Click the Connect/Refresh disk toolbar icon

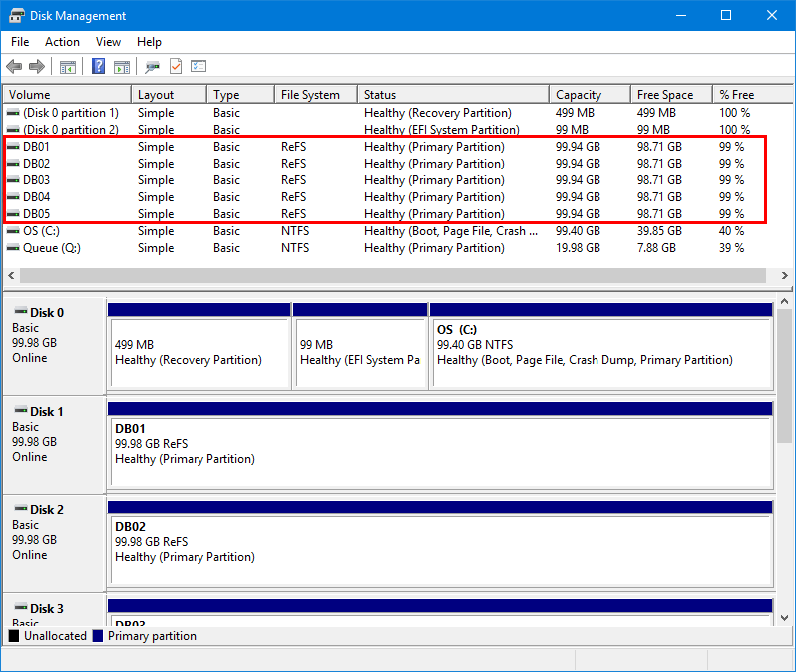click(x=152, y=67)
